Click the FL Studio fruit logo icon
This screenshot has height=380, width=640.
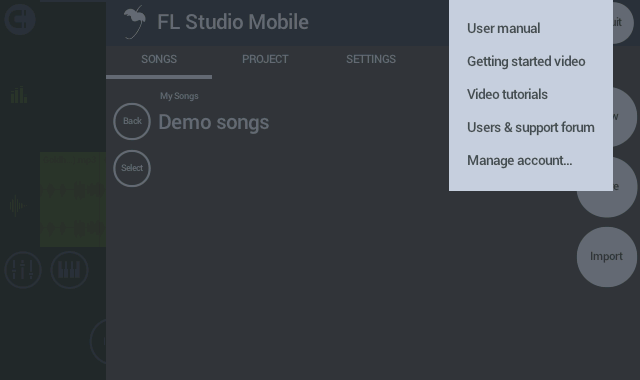(x=135, y=22)
